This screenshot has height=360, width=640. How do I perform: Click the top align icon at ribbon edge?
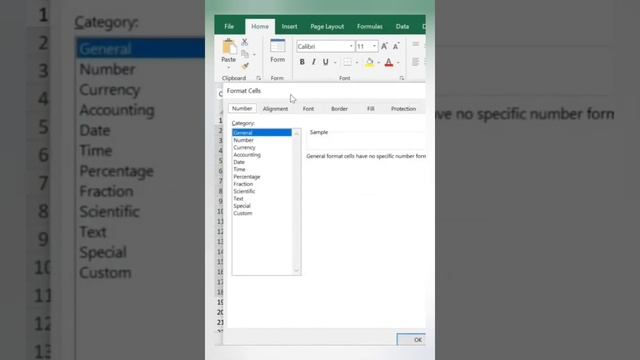pyautogui.click(x=416, y=44)
